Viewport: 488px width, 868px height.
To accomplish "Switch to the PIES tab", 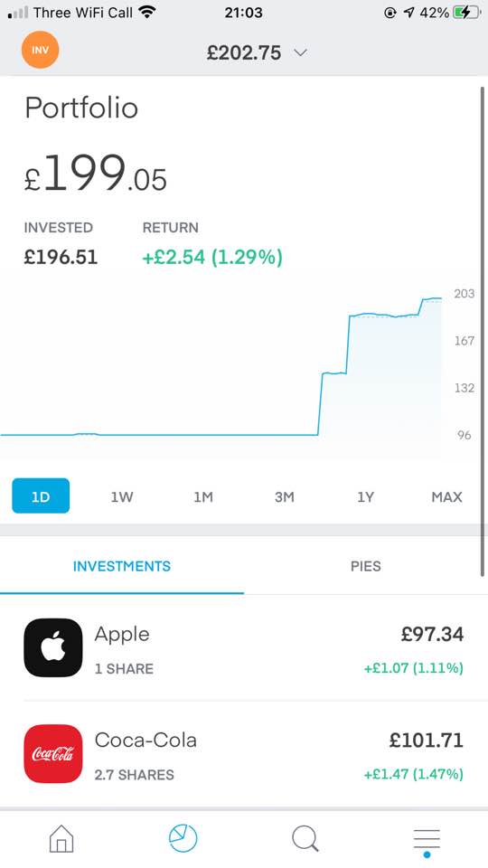I will [x=366, y=566].
